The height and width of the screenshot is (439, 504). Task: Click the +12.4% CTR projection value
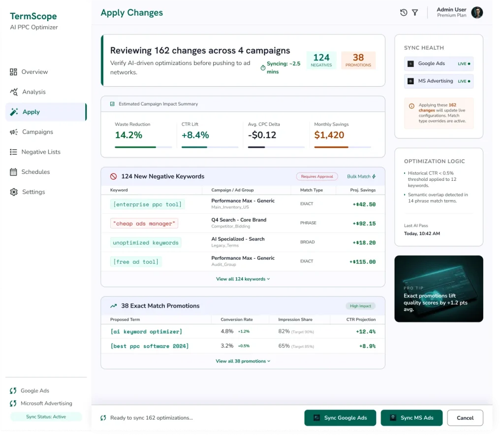point(366,332)
